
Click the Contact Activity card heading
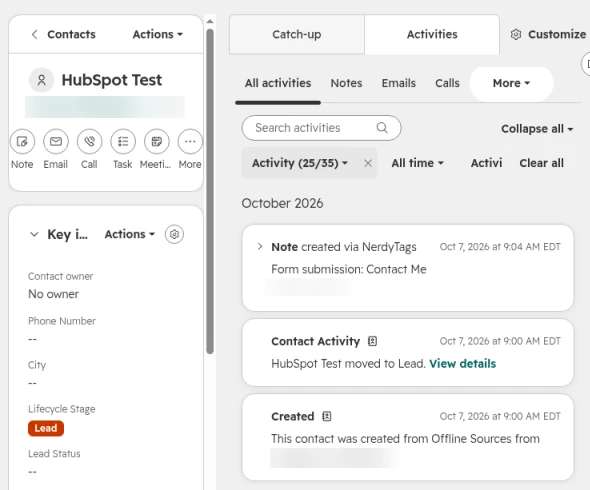click(x=316, y=341)
